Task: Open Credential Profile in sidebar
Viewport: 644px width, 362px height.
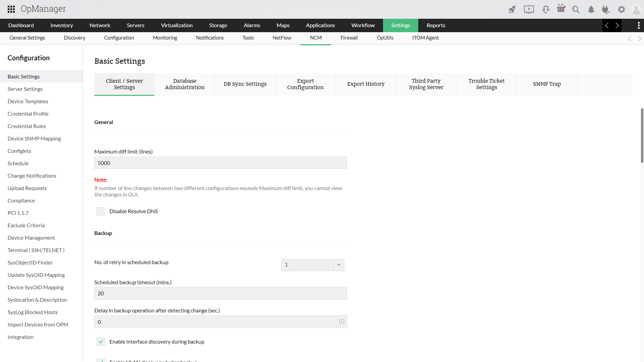Action: click(x=28, y=114)
